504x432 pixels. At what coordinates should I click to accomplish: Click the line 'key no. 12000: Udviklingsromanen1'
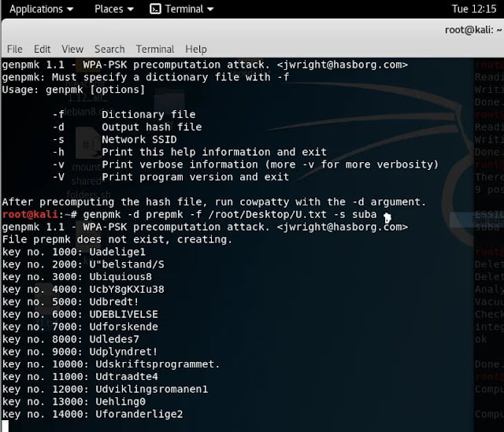tap(105, 390)
